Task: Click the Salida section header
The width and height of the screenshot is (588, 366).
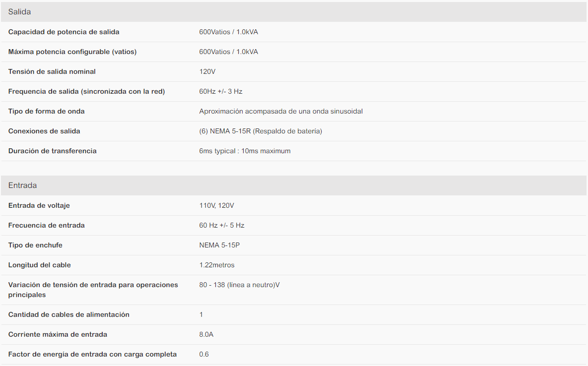Action: pyautogui.click(x=294, y=11)
